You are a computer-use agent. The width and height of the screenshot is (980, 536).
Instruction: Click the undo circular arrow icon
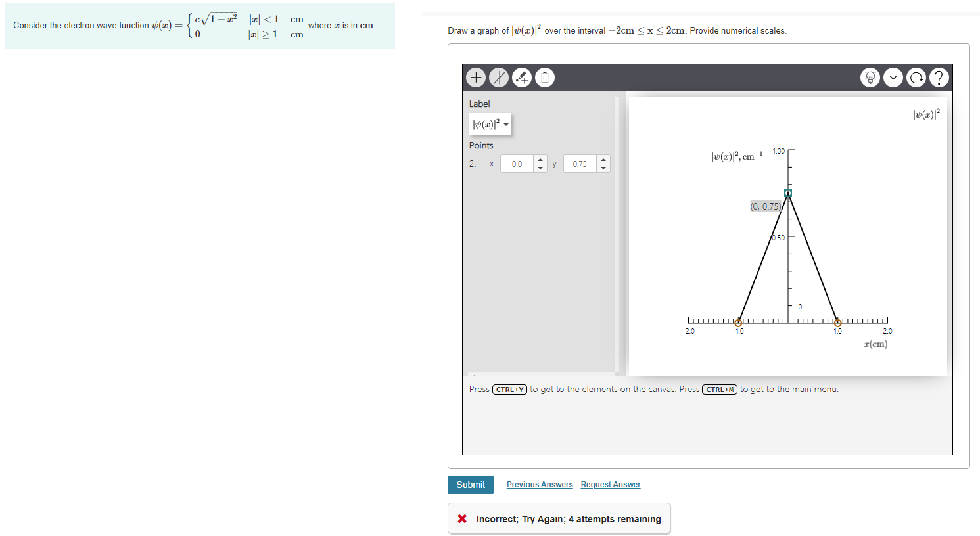(916, 77)
